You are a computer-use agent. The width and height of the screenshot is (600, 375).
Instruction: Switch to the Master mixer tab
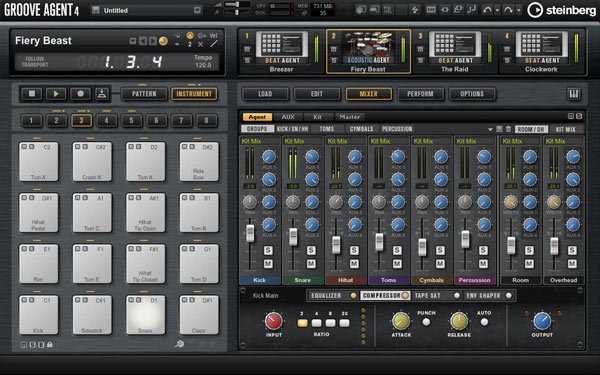[349, 117]
